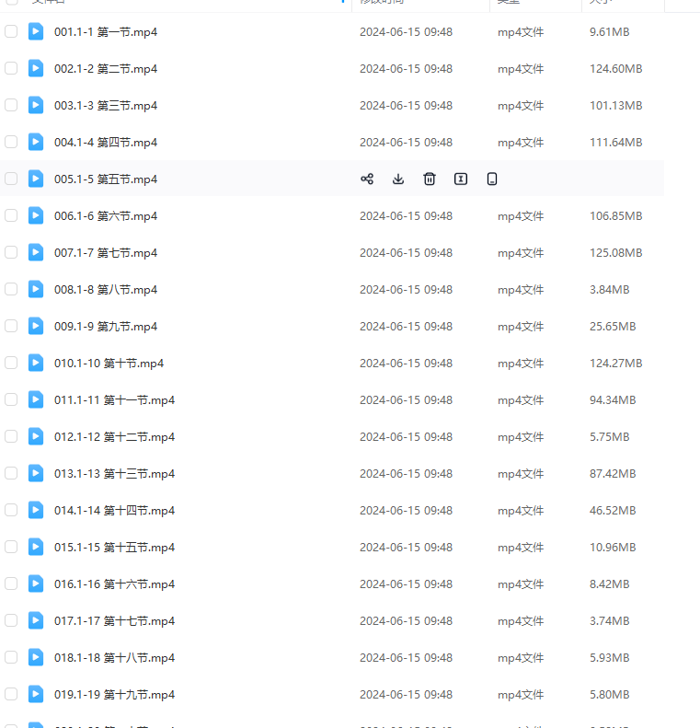Click the video icon for 010.1-10 第十节.mp4
This screenshot has width=700, height=728.
point(36,364)
